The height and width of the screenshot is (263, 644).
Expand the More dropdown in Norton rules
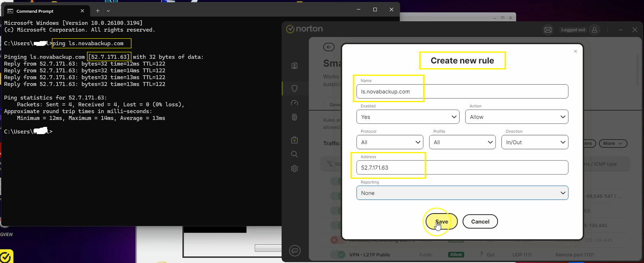tap(613, 143)
